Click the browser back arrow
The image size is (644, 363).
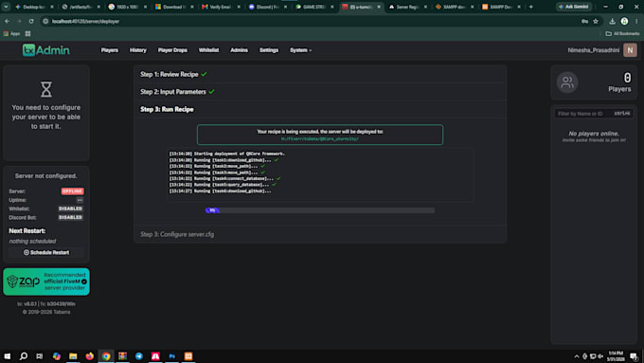[7, 21]
